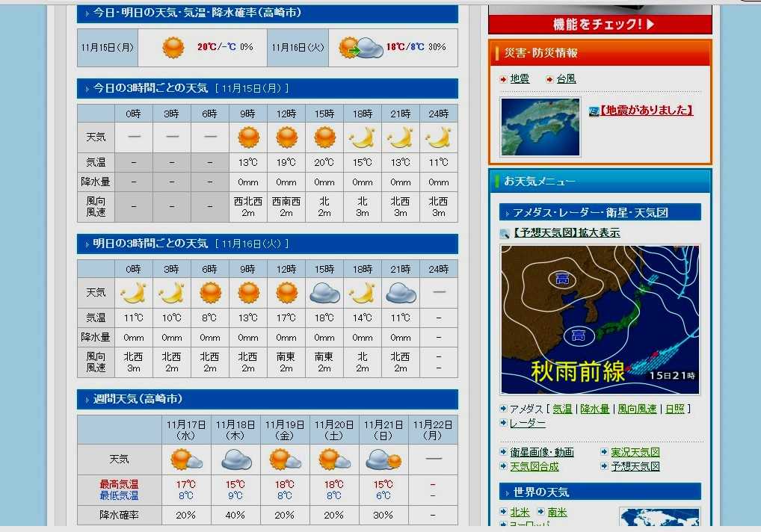
Task: Click the sun-to-cloud icon for November 16
Action: 361,48
